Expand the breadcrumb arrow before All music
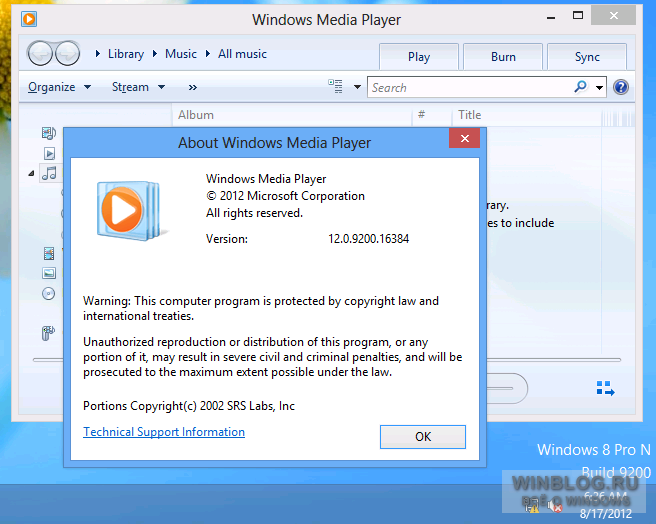Viewport: 656px width, 524px height. click(208, 54)
